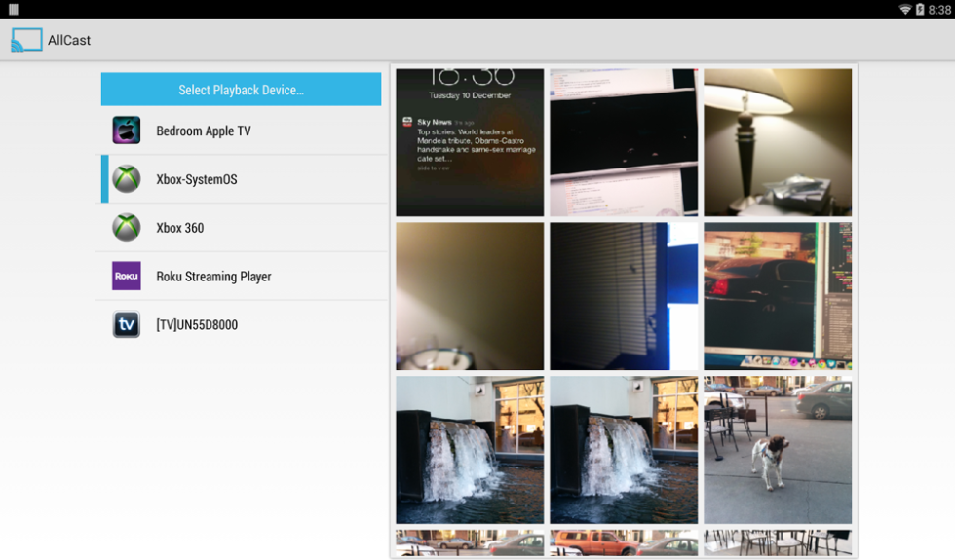
Task: Open the table lamp photo
Action: click(x=778, y=142)
